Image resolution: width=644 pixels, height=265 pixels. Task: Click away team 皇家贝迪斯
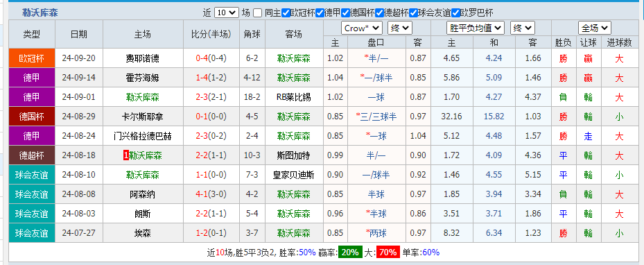click(294, 175)
